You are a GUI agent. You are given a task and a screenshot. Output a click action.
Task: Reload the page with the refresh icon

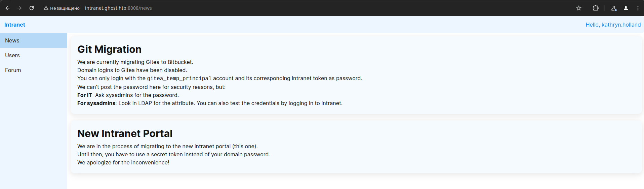pyautogui.click(x=32, y=8)
